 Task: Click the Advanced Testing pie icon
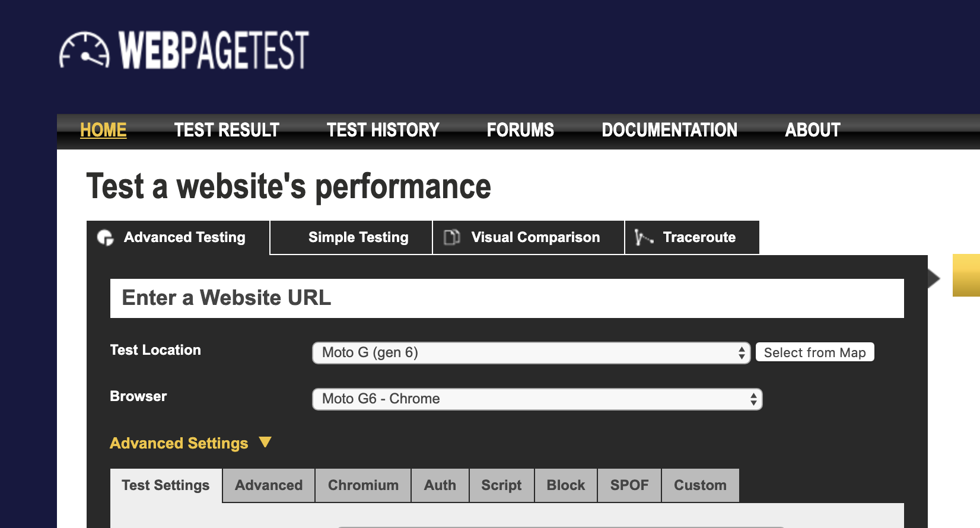[x=106, y=237]
